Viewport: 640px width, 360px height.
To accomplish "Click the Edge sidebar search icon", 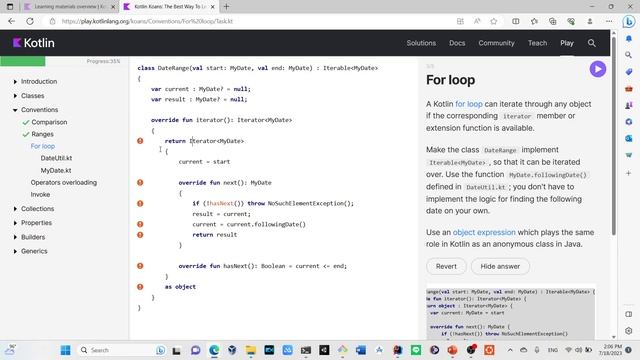I will [x=629, y=55].
